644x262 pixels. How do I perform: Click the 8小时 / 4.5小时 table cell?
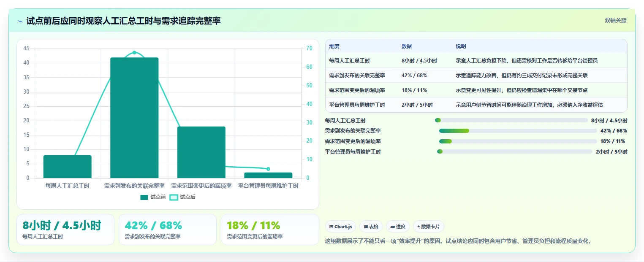coord(419,61)
